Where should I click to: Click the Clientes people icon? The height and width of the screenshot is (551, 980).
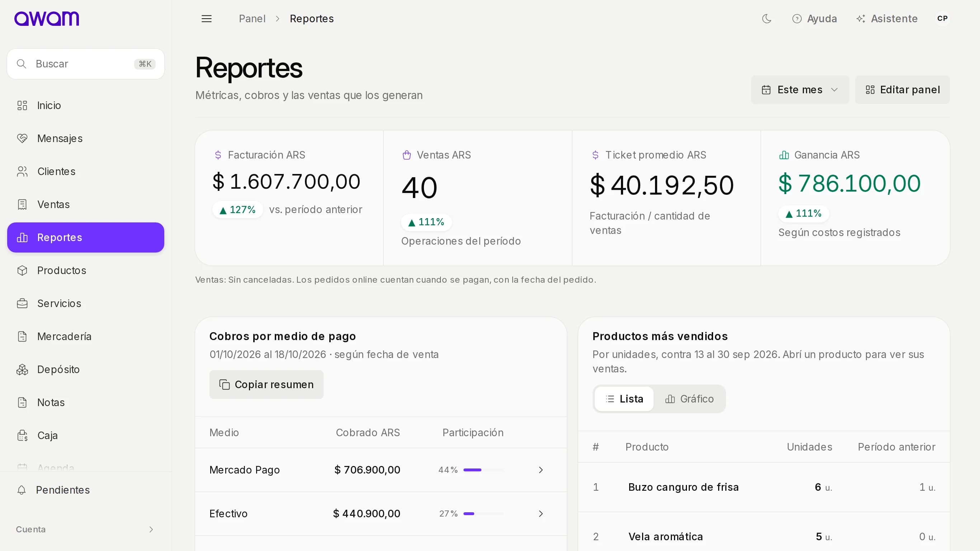23,171
